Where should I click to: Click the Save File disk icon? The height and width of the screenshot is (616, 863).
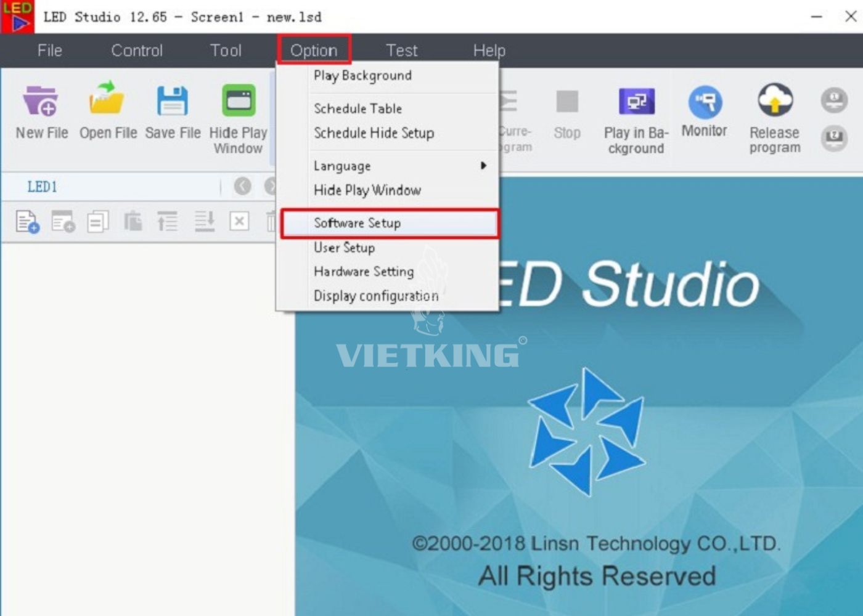tap(172, 101)
